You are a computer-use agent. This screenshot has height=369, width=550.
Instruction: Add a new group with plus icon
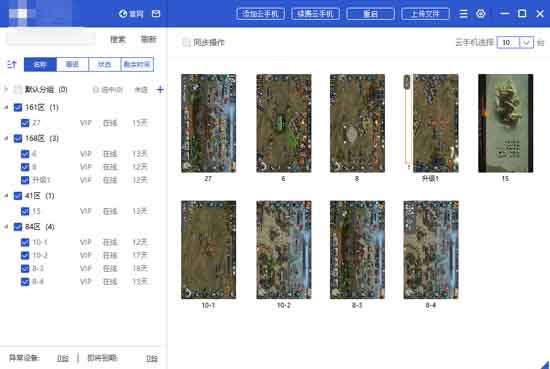[x=160, y=89]
